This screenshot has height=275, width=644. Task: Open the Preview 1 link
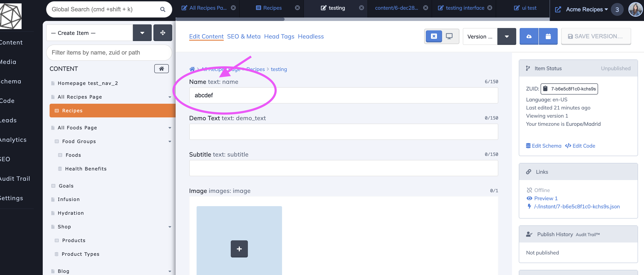545,198
